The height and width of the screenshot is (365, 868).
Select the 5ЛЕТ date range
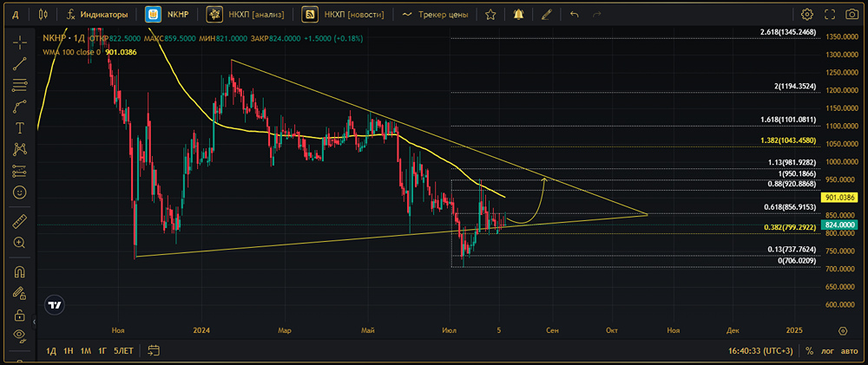[123, 350]
